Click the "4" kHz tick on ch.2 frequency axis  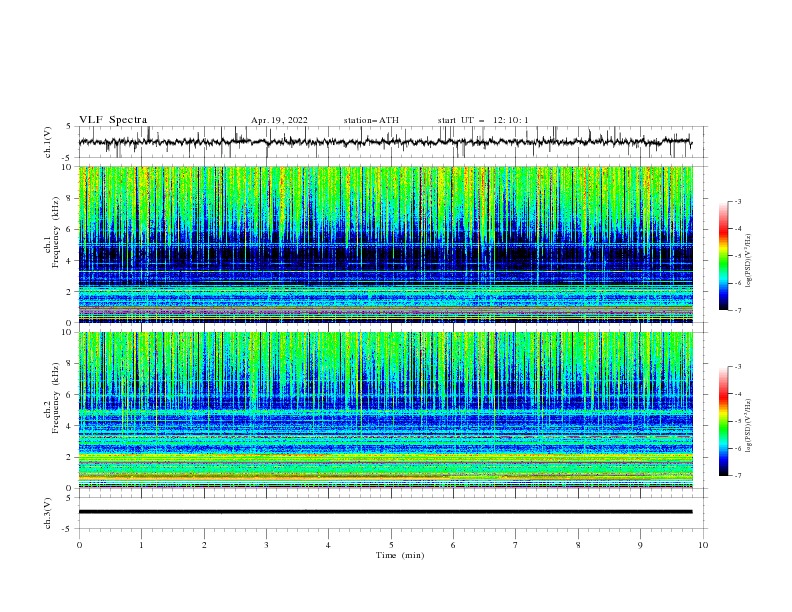[x=69, y=426]
